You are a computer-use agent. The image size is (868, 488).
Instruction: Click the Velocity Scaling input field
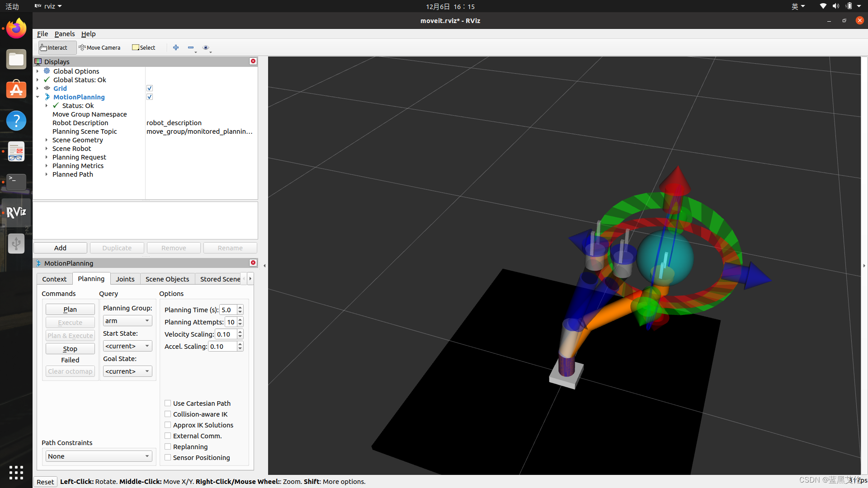coord(225,334)
